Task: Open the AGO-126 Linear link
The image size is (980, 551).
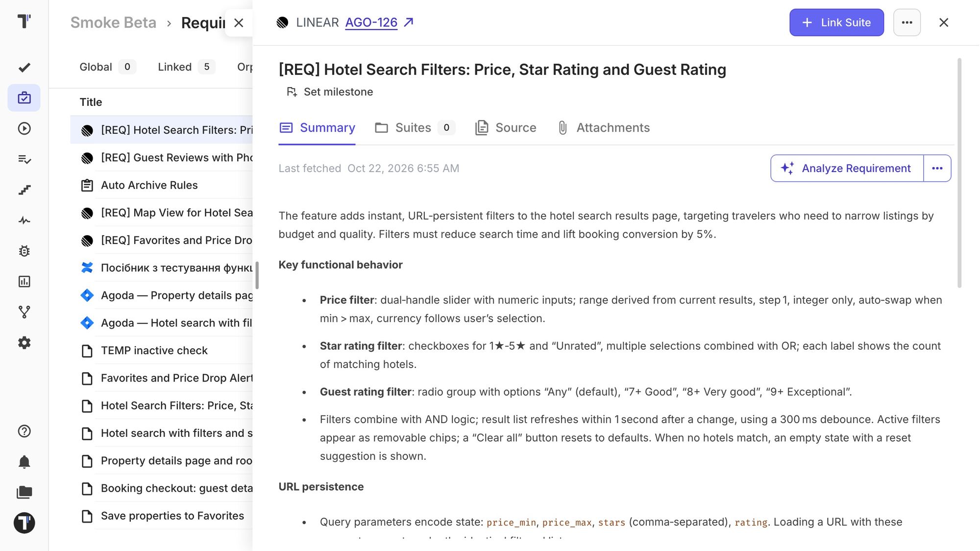Action: [x=371, y=23]
